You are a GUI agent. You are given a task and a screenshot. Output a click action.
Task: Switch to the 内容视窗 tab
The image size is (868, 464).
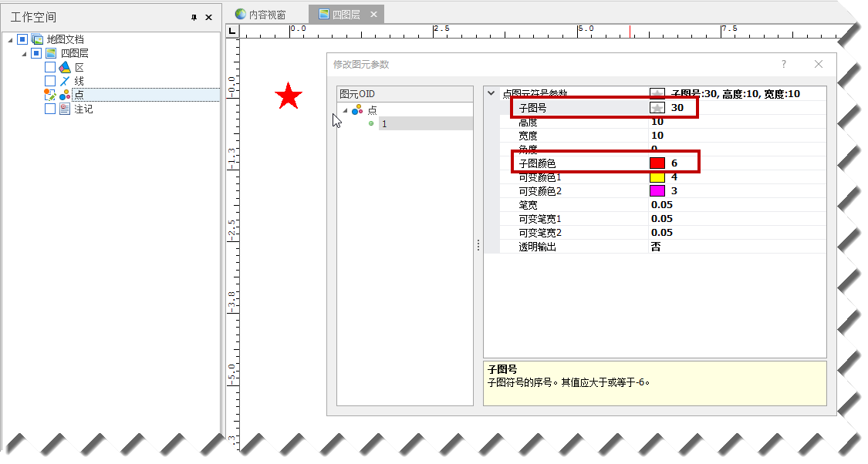pyautogui.click(x=261, y=15)
